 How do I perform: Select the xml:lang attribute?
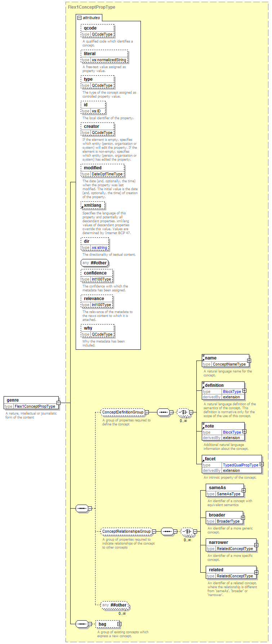click(x=93, y=205)
